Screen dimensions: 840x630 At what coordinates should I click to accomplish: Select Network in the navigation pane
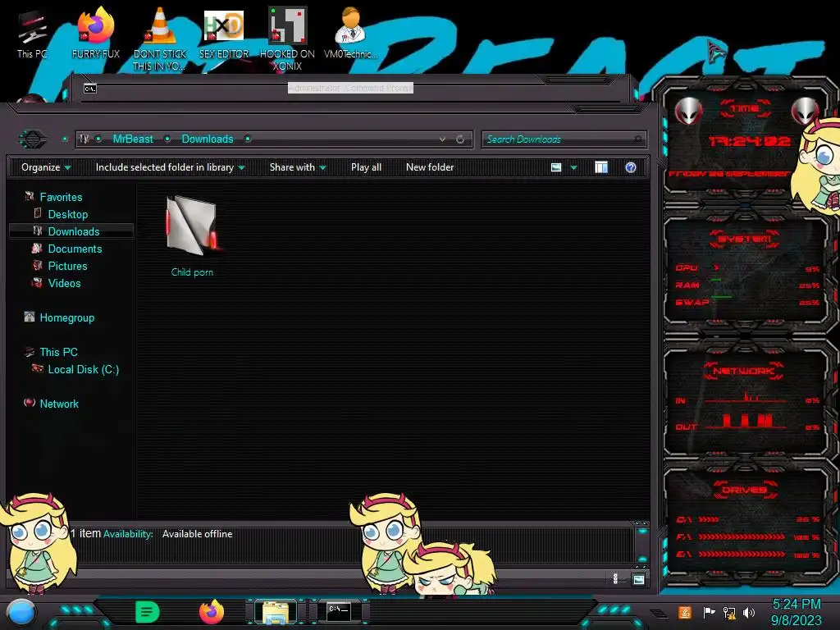pyautogui.click(x=59, y=404)
